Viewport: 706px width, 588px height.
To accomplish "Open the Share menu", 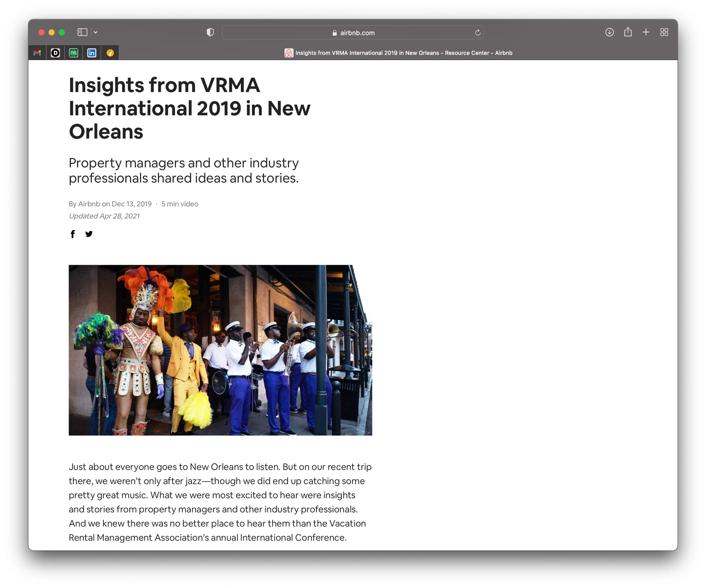I will tap(628, 32).
